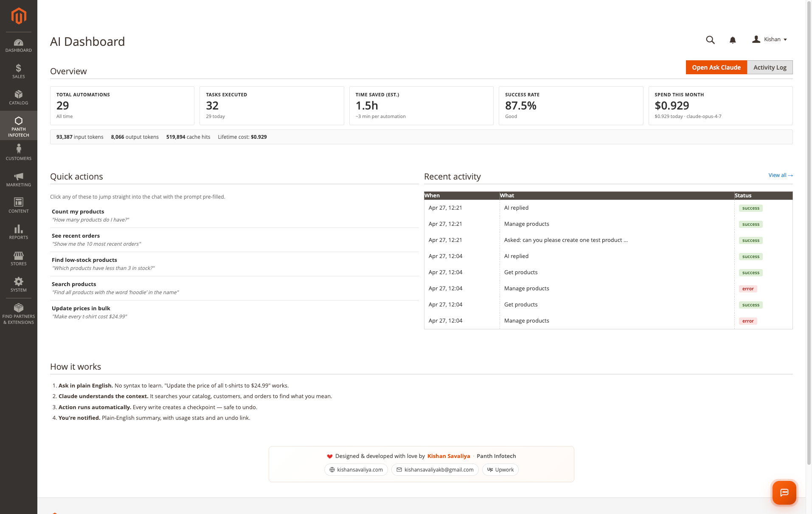Click the '8,066 output tokens' stat
Viewport: 812px width, 514px height.
click(135, 137)
